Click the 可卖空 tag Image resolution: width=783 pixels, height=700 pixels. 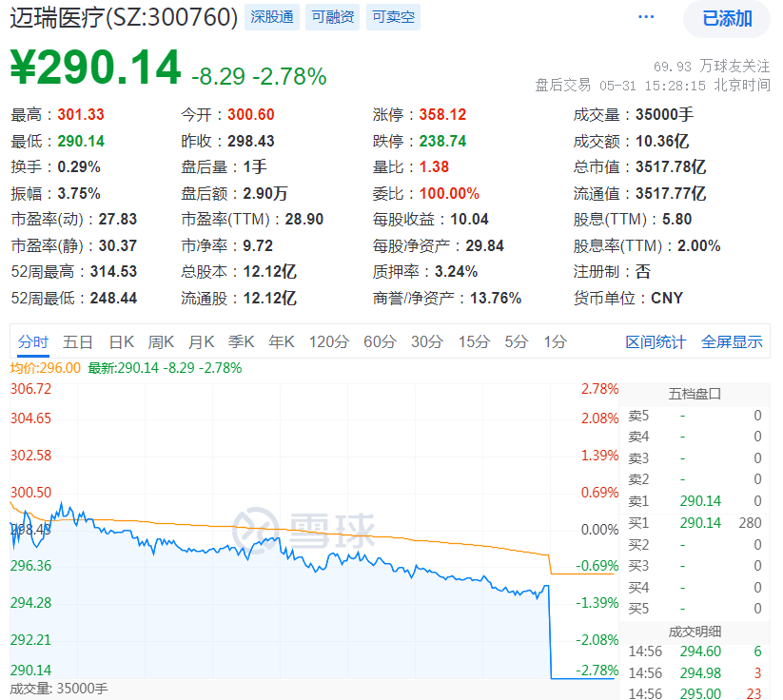[394, 17]
